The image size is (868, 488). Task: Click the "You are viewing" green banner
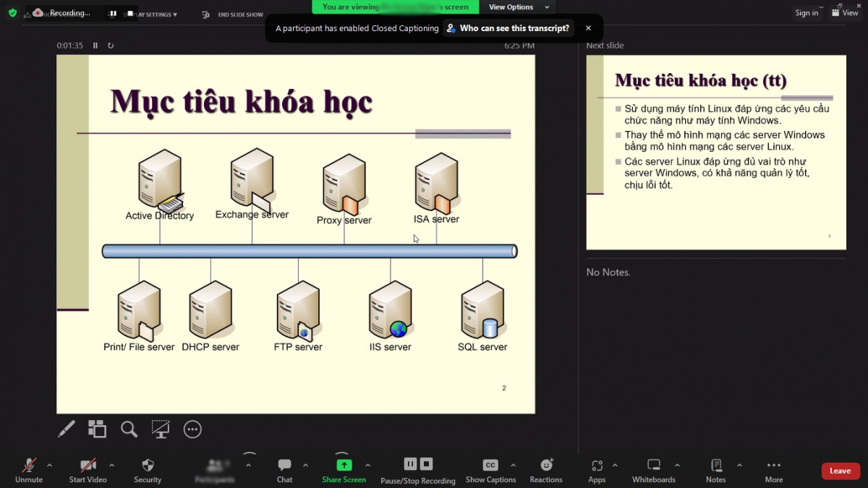395,7
